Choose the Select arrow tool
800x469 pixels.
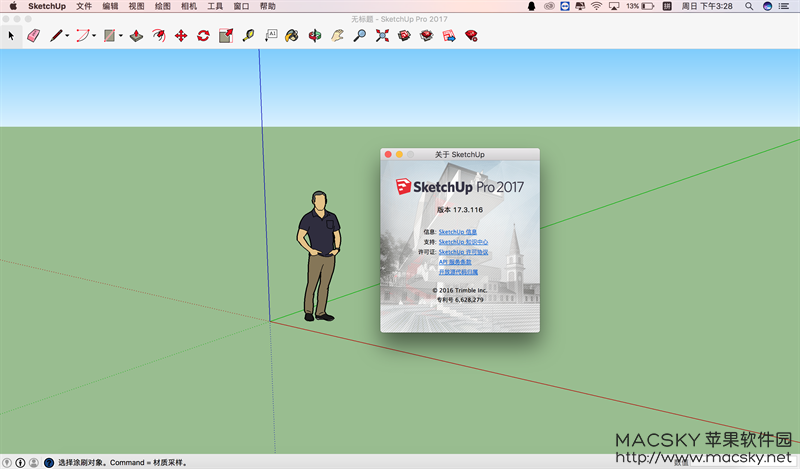tap(11, 36)
